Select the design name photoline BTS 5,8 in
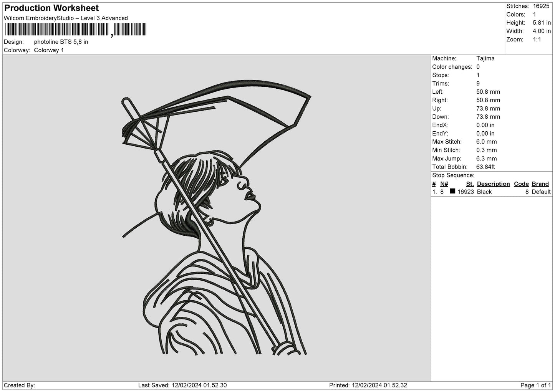Viewport: 555px width, 392px height. 61,42
